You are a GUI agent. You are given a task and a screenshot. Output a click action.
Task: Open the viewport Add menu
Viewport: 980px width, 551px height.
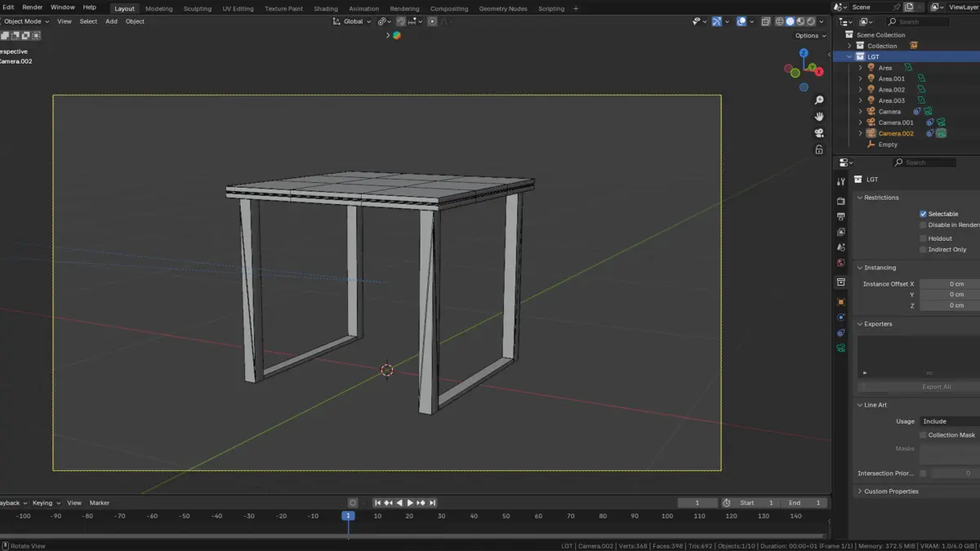pyautogui.click(x=111, y=21)
